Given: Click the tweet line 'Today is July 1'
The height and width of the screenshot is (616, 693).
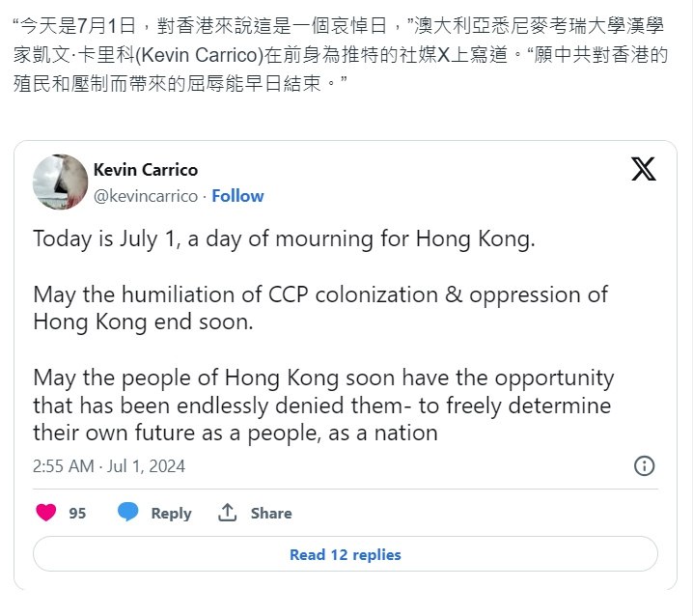Looking at the screenshot, I should click(x=284, y=238).
